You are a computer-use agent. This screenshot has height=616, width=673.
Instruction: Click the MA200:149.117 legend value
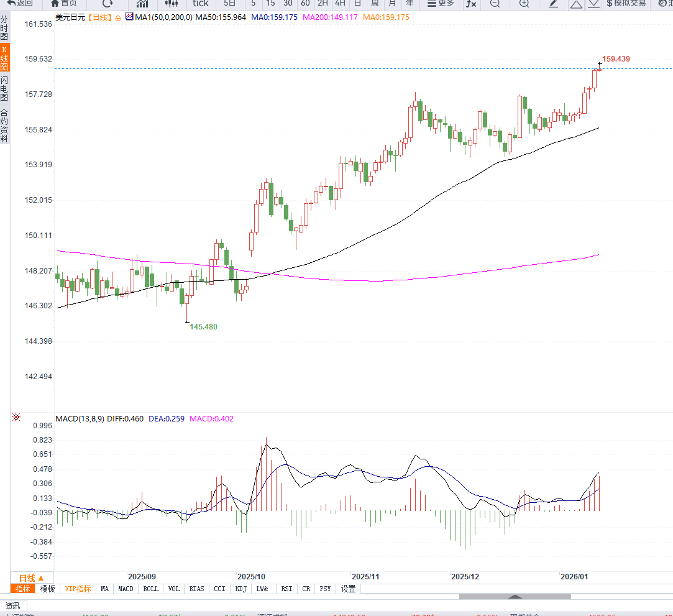click(330, 17)
